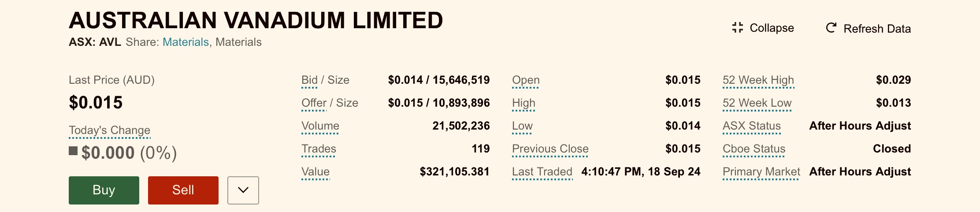The image size is (980, 212).
Task: Click the ASX Status label
Action: click(752, 126)
